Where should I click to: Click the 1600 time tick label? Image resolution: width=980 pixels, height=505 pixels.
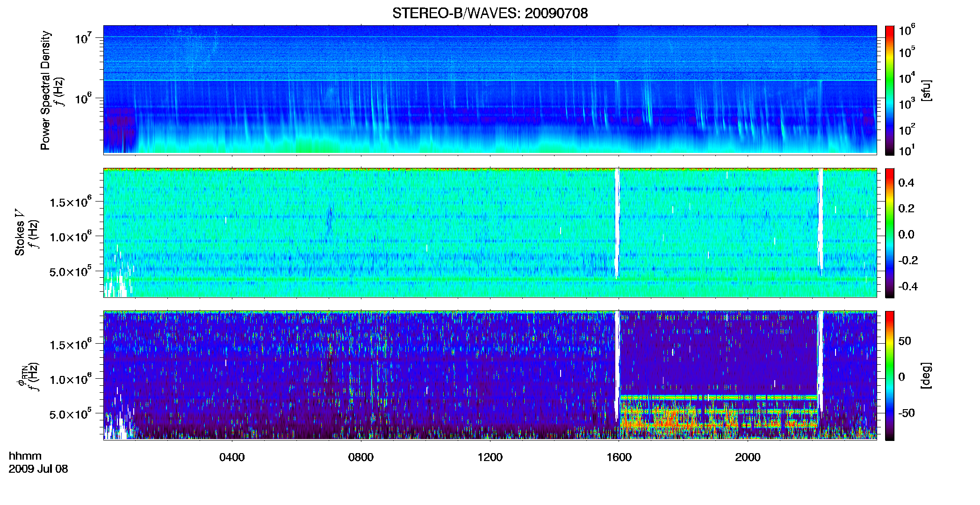pos(619,457)
